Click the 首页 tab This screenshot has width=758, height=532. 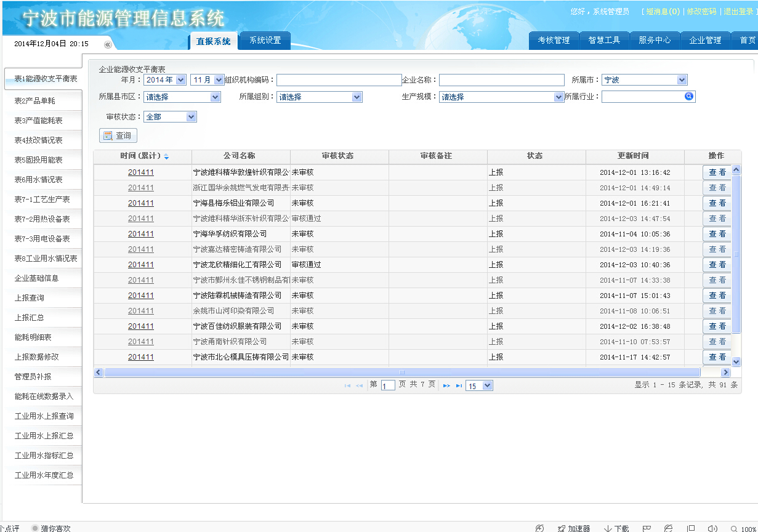(744, 40)
